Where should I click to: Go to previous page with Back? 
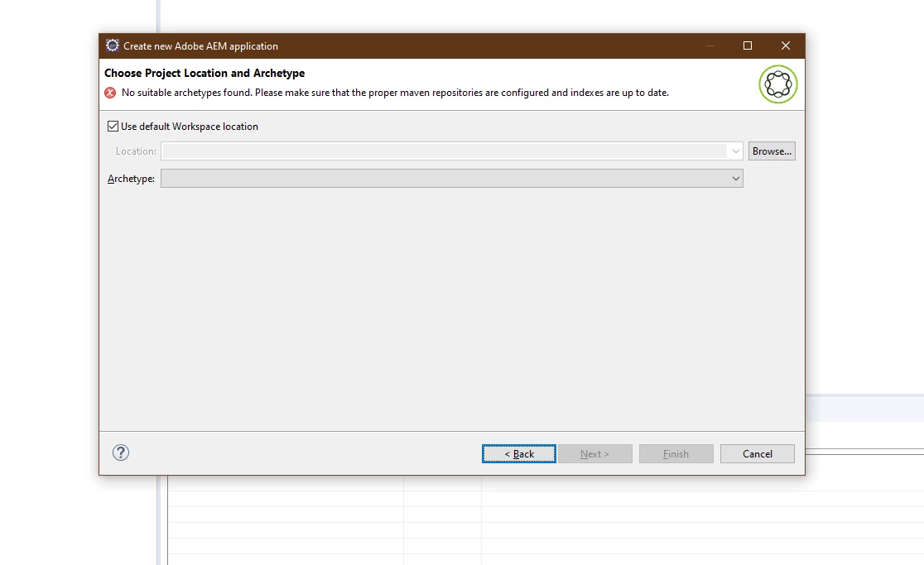pos(518,454)
